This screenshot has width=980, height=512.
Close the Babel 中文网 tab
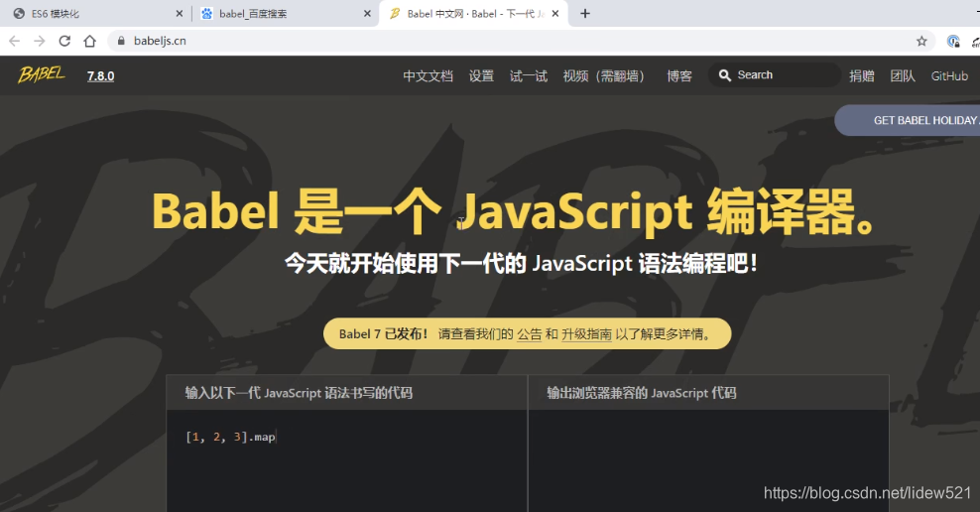click(x=555, y=13)
